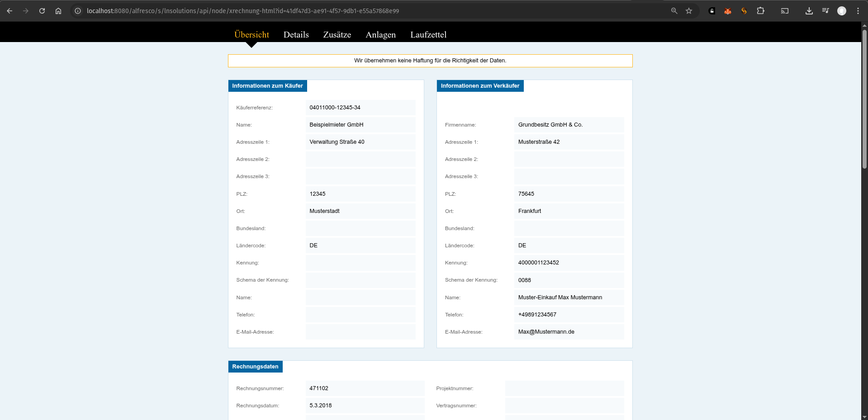The width and height of the screenshot is (868, 420).
Task: Click the Übersicht tab
Action: 251,35
